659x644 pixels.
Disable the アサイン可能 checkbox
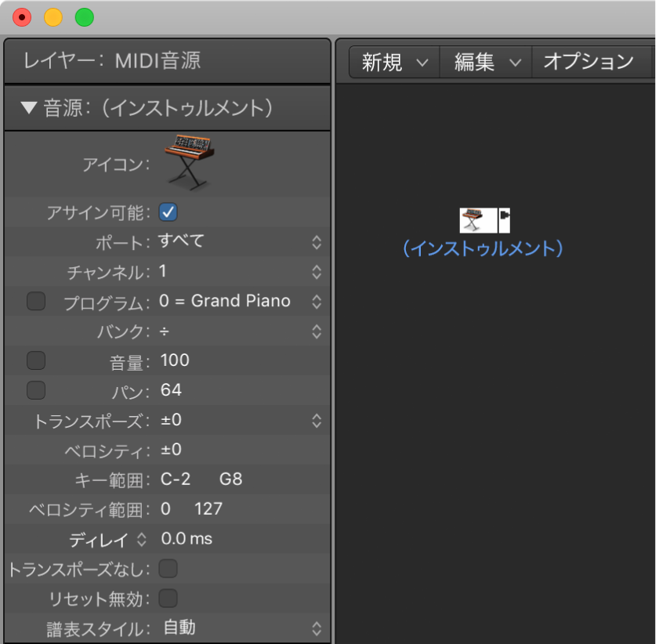click(168, 212)
